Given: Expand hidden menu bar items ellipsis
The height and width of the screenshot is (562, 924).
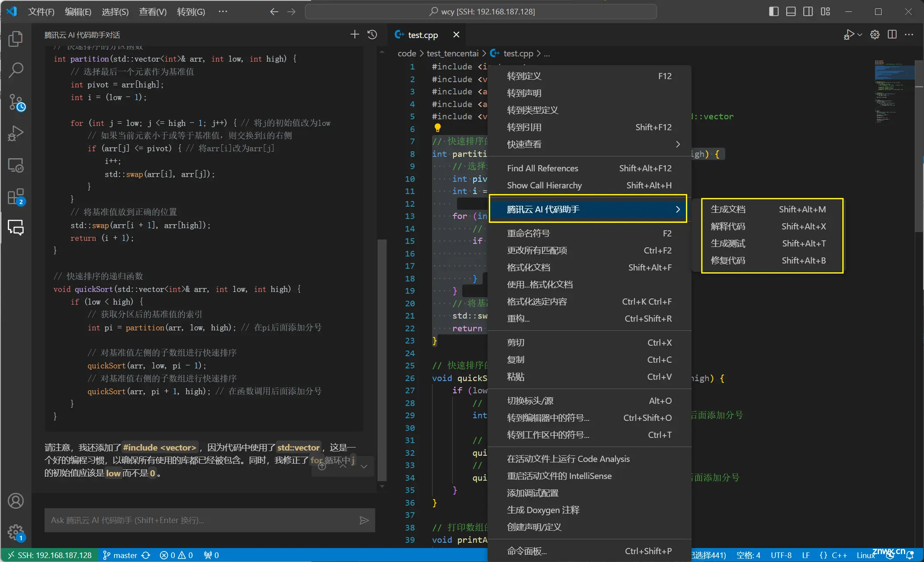Looking at the screenshot, I should (x=223, y=12).
